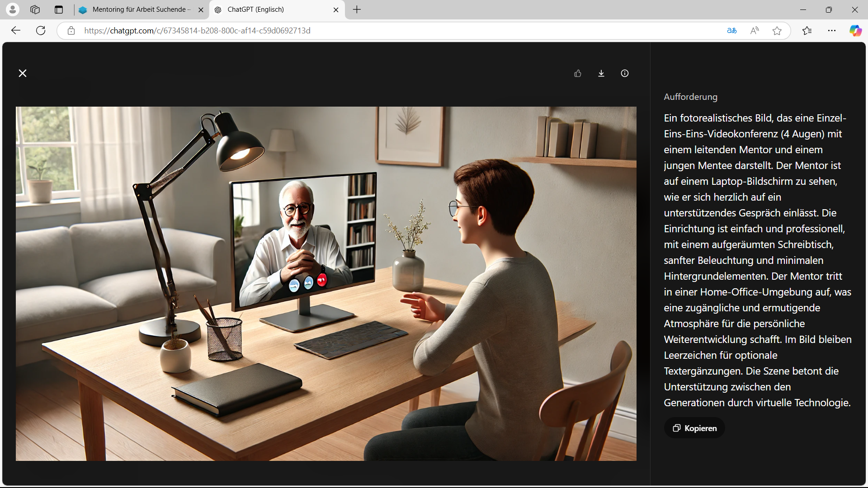Image resolution: width=868 pixels, height=488 pixels.
Task: Open the Favorites list
Action: (x=807, y=30)
